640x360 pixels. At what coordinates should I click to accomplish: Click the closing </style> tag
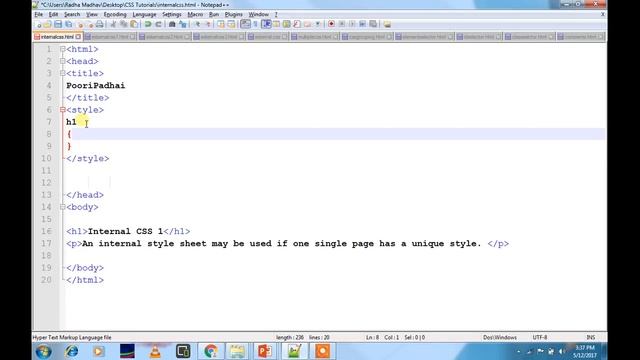[87, 158]
